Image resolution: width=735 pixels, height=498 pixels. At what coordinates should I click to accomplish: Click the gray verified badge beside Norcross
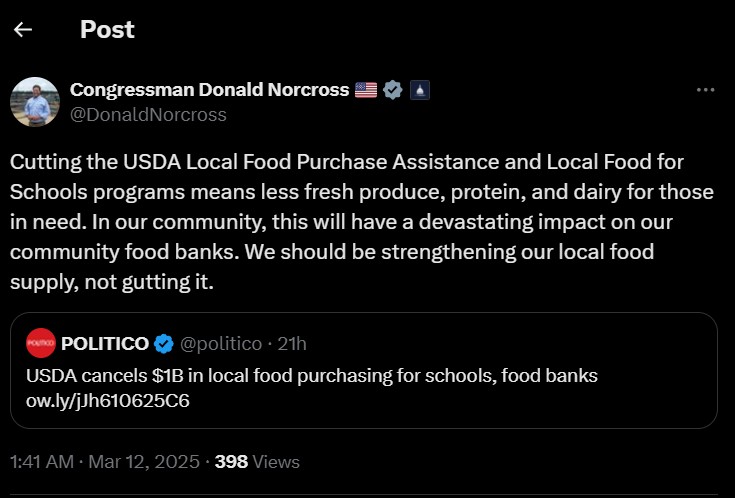pos(393,90)
